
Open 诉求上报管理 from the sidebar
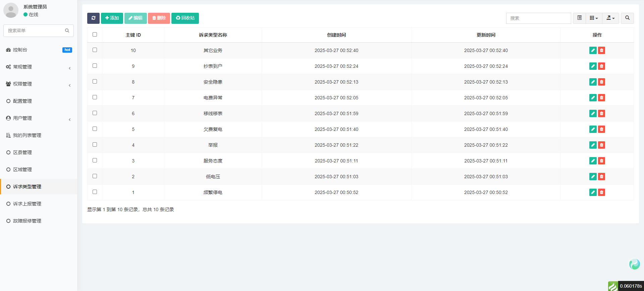tap(27, 204)
